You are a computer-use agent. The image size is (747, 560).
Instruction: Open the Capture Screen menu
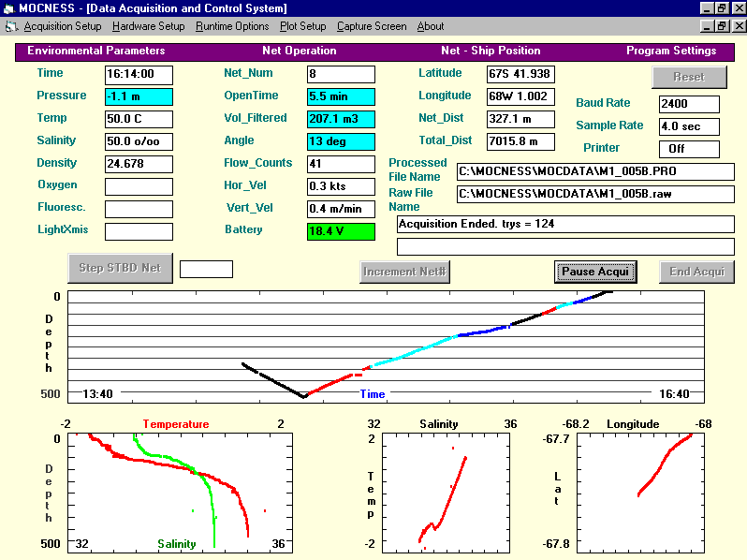[372, 26]
